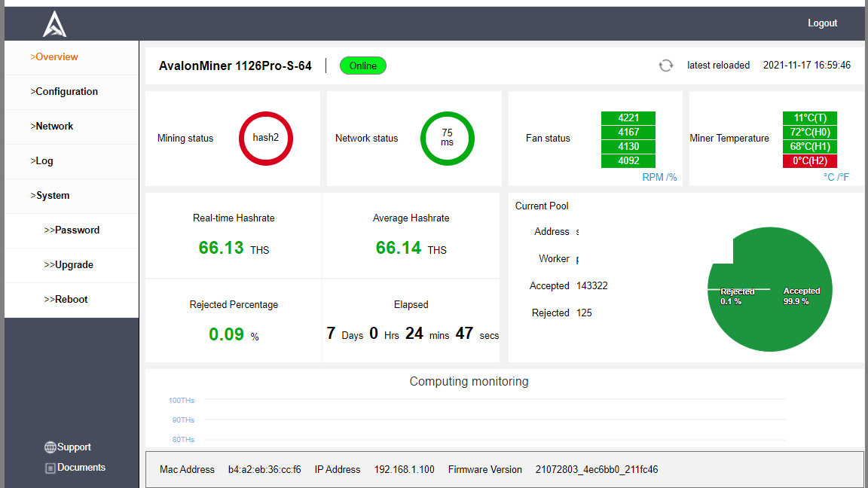Click fan speed value 4092
868x488 pixels.
pos(628,161)
